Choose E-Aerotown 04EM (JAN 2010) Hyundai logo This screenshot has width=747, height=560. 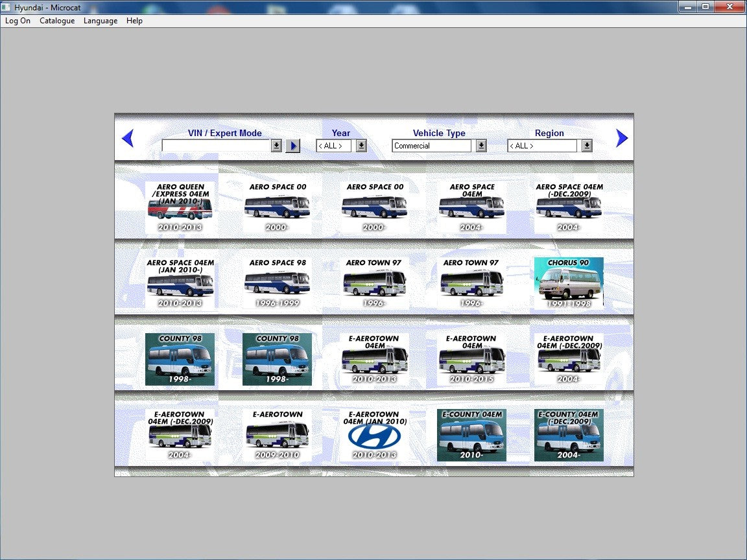(374, 435)
